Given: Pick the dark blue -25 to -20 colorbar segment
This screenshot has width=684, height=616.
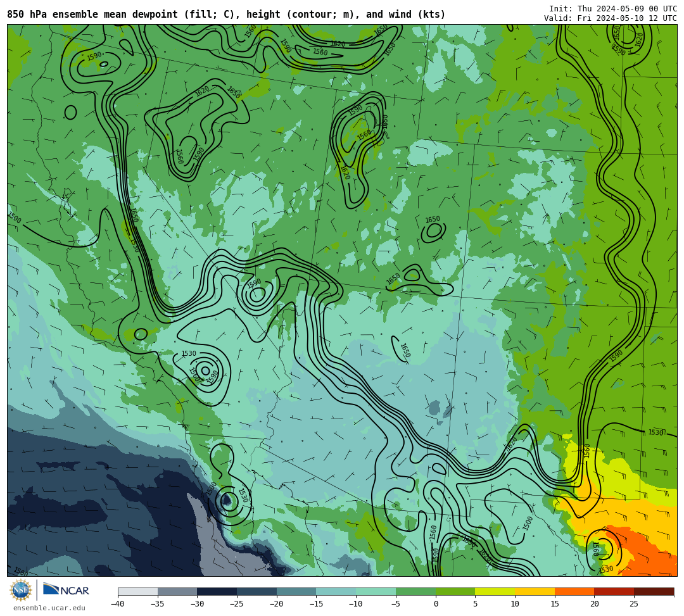Looking at the screenshot, I should point(256,591).
